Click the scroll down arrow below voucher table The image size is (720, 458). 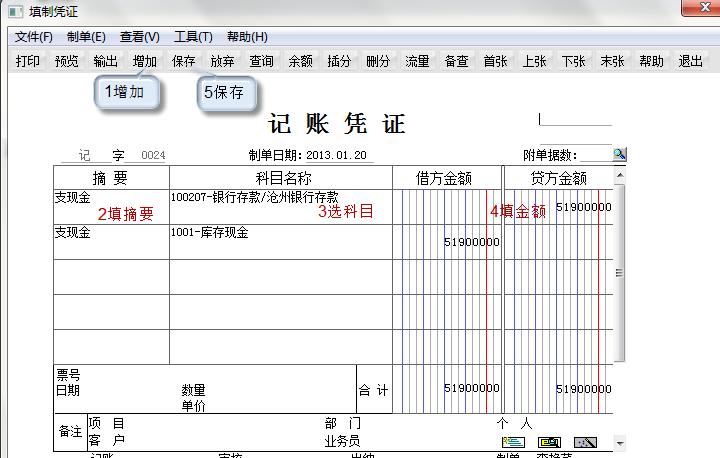[620, 443]
